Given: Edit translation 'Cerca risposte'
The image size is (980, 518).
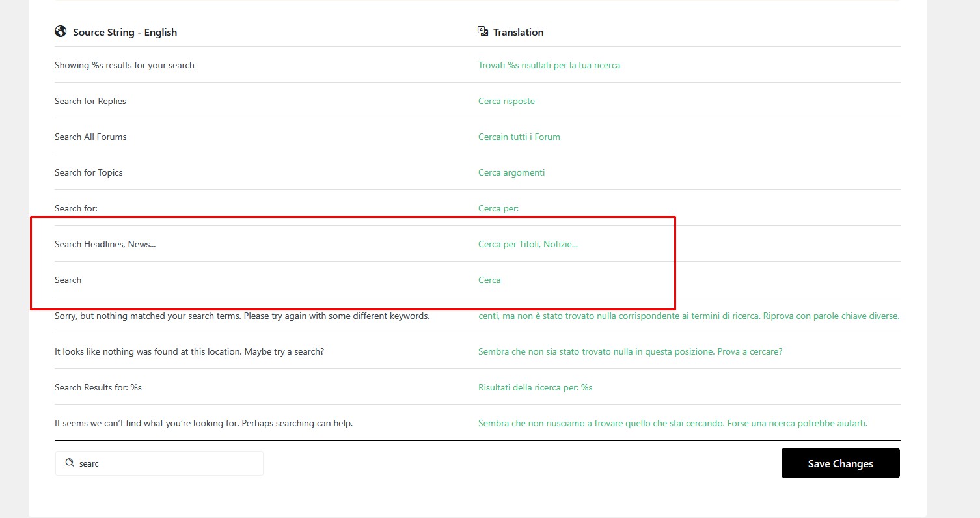Looking at the screenshot, I should (x=506, y=101).
